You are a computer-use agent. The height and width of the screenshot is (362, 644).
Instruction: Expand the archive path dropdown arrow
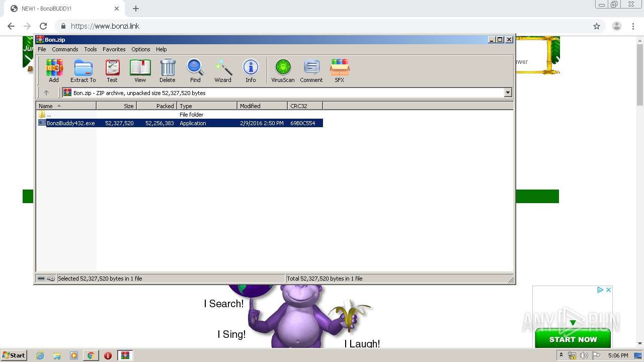pos(508,93)
